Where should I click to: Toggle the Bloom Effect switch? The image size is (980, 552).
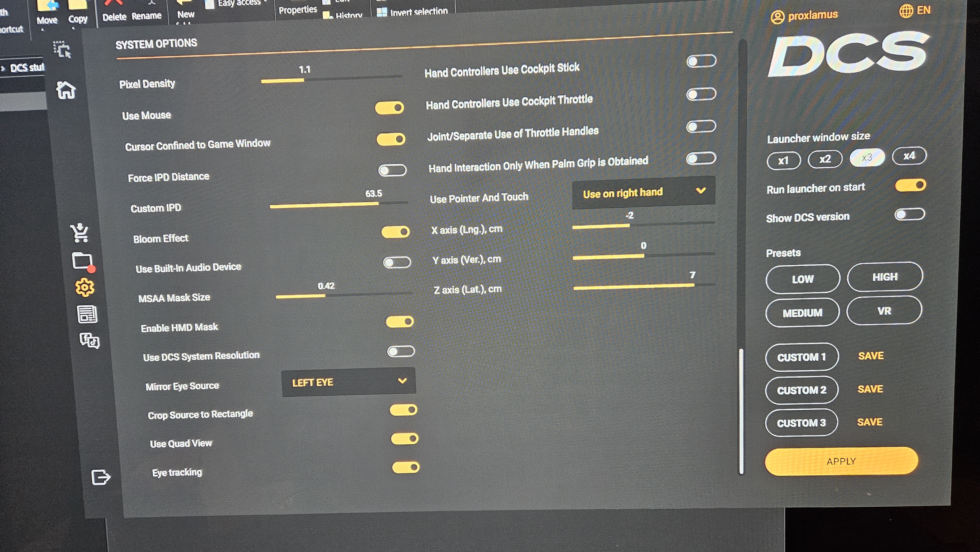396,232
